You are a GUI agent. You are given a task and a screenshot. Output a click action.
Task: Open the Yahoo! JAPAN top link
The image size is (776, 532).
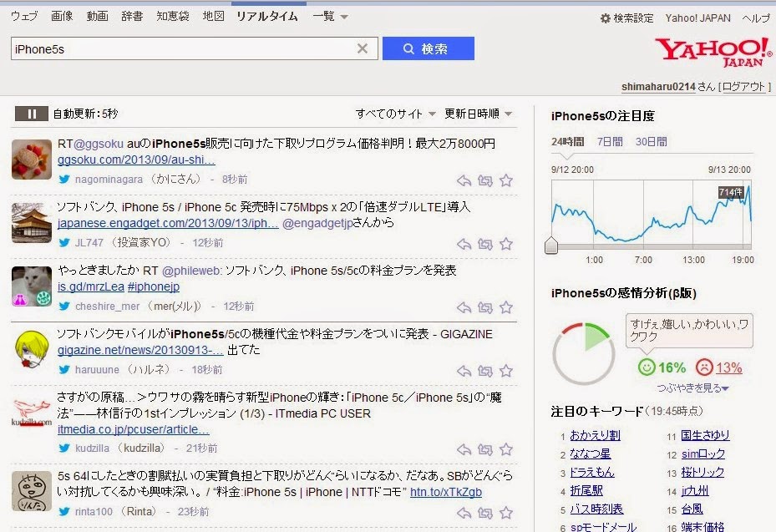697,18
